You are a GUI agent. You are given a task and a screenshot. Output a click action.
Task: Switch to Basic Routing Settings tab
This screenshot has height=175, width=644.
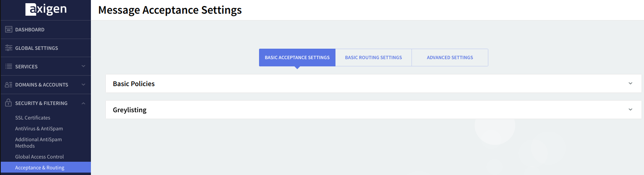(373, 58)
